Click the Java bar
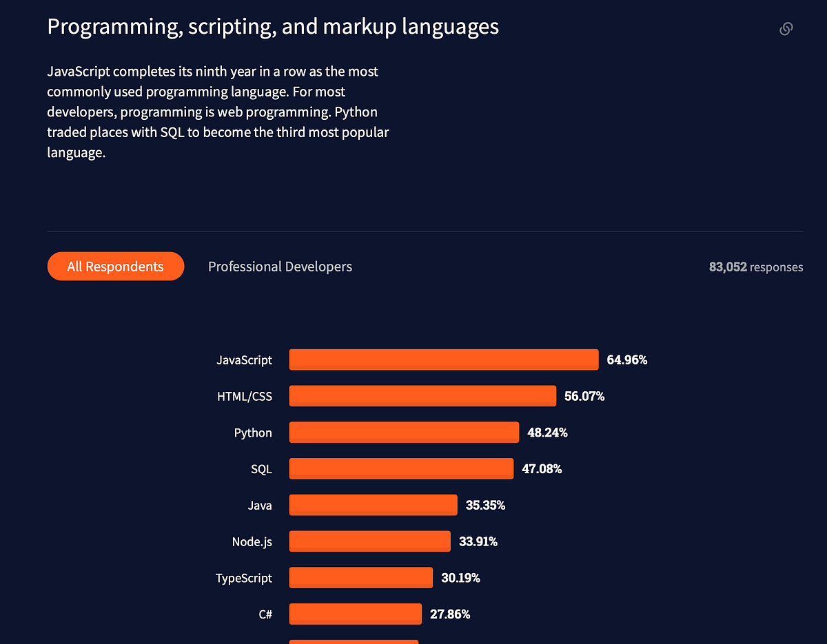 (372, 505)
